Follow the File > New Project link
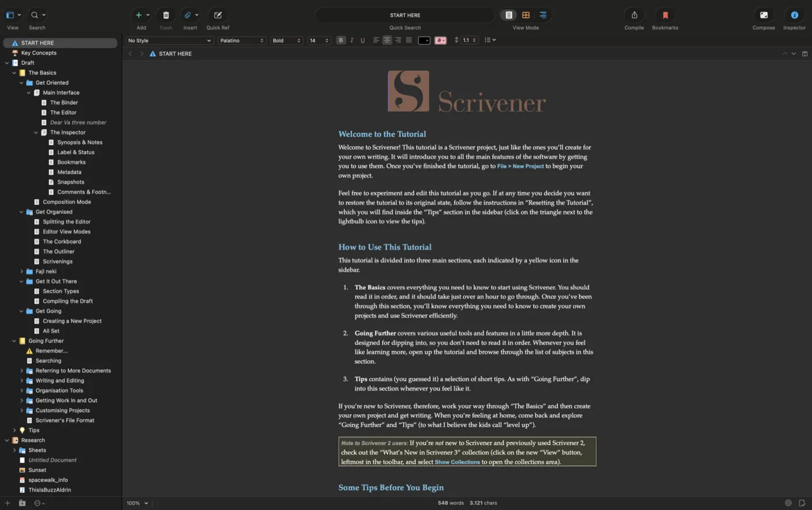The height and width of the screenshot is (510, 812). click(520, 166)
